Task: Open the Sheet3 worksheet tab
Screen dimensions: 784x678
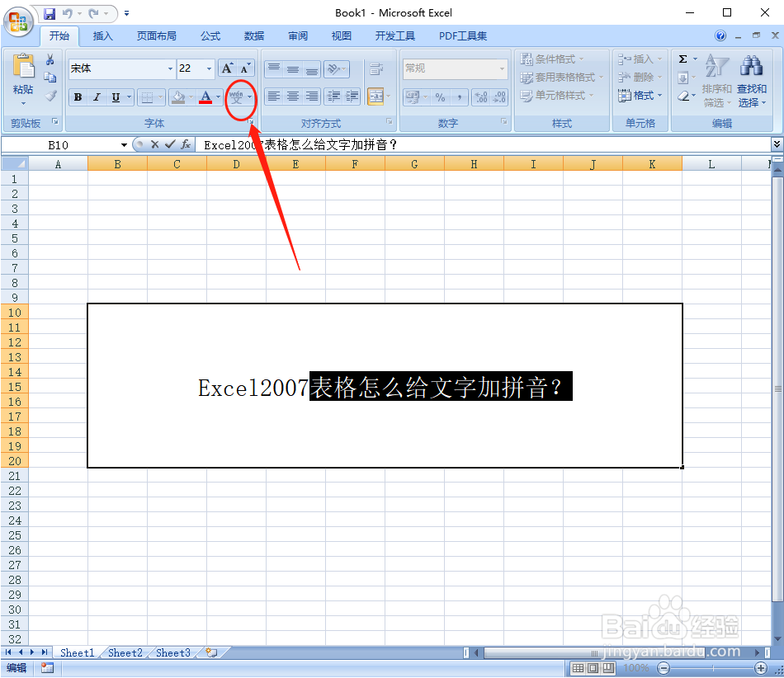Action: [x=173, y=652]
